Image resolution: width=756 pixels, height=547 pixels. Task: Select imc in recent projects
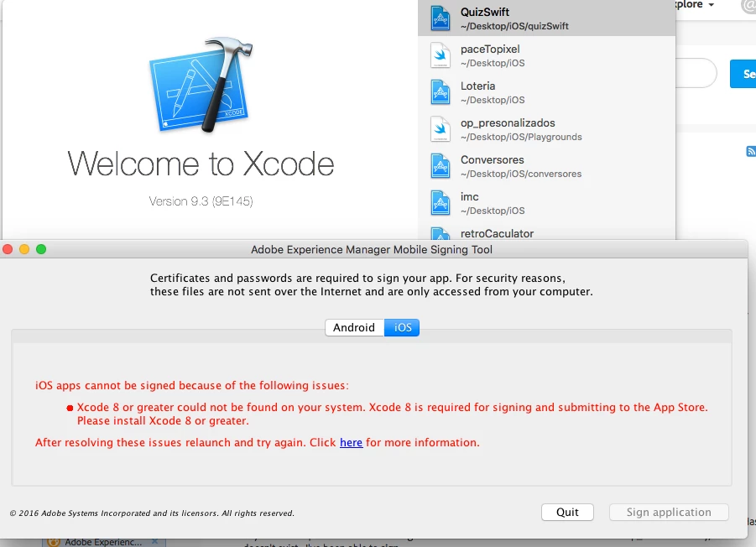click(x=547, y=203)
